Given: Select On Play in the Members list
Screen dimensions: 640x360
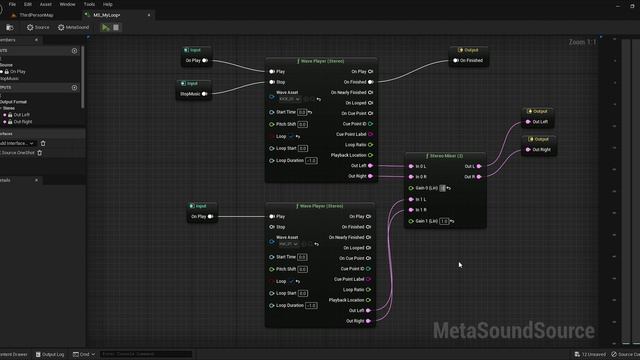Looking at the screenshot, I should 18,71.
